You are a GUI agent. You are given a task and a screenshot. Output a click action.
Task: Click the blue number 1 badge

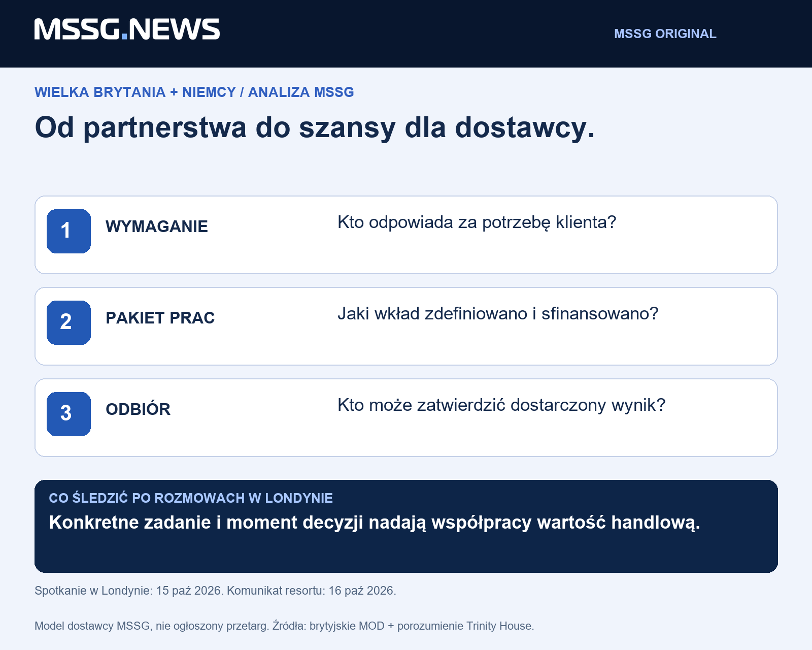tap(69, 231)
